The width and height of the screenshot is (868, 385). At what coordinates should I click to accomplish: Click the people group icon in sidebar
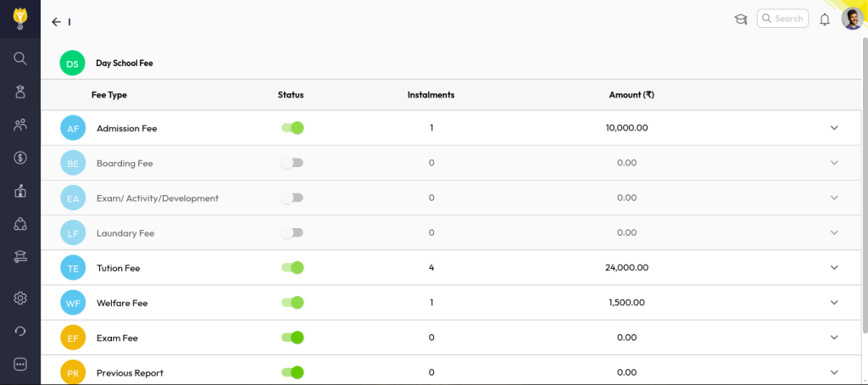point(20,125)
